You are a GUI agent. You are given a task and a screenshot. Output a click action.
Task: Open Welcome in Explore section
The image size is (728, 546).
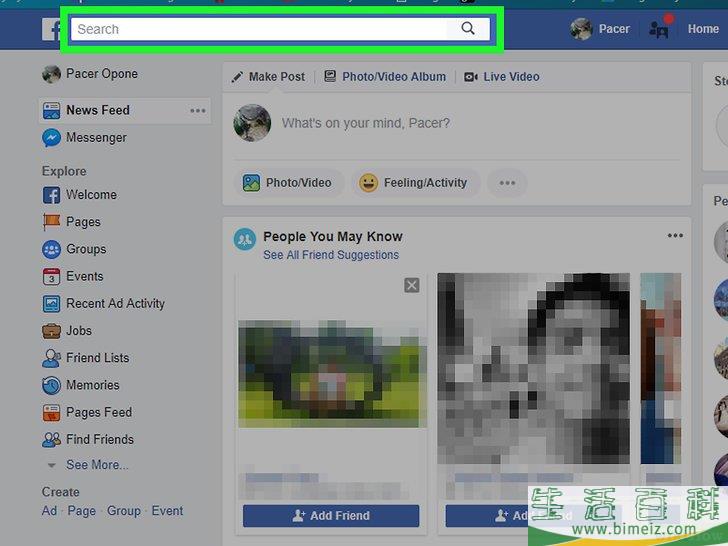(x=91, y=195)
